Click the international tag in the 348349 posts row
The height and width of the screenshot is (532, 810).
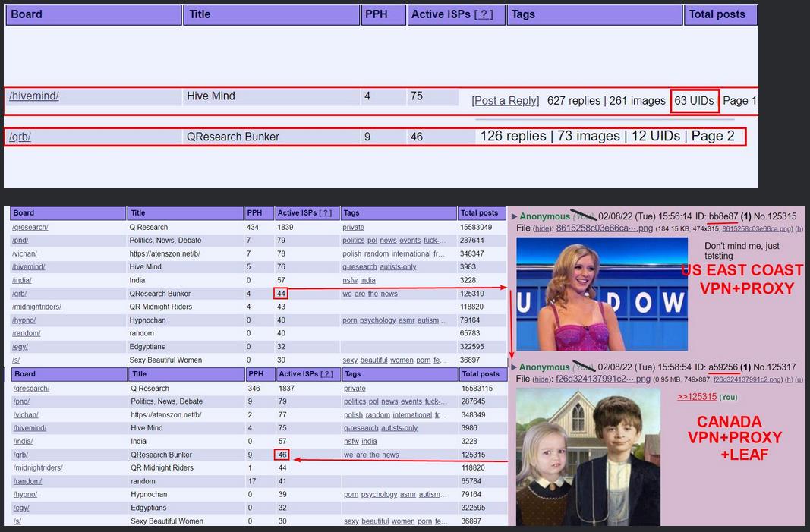click(x=412, y=415)
